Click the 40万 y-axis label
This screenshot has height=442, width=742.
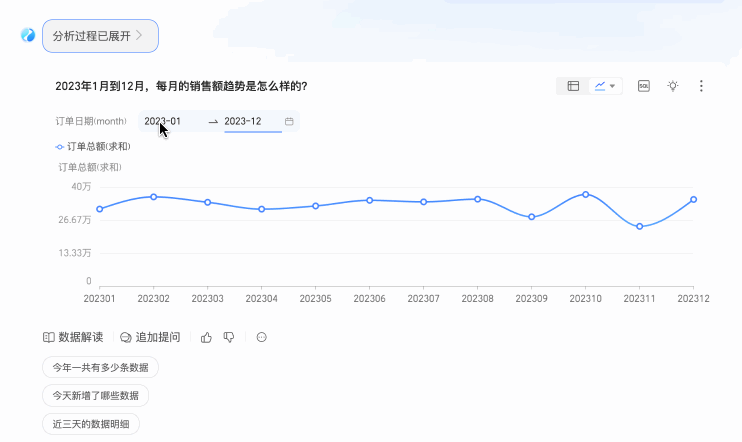(x=81, y=187)
